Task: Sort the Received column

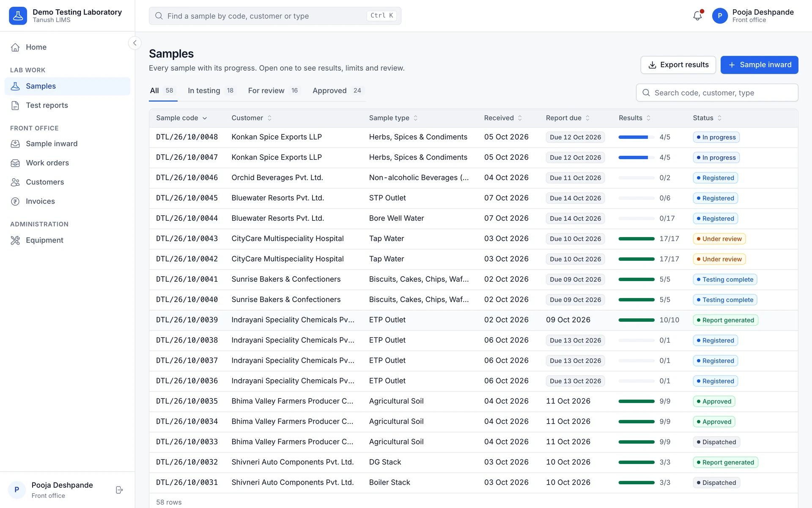Action: pos(520,118)
